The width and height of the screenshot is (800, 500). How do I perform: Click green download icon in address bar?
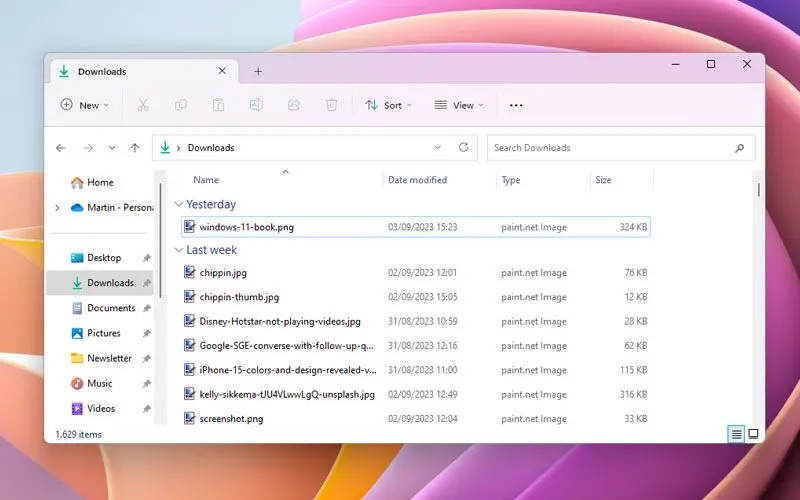pos(165,147)
